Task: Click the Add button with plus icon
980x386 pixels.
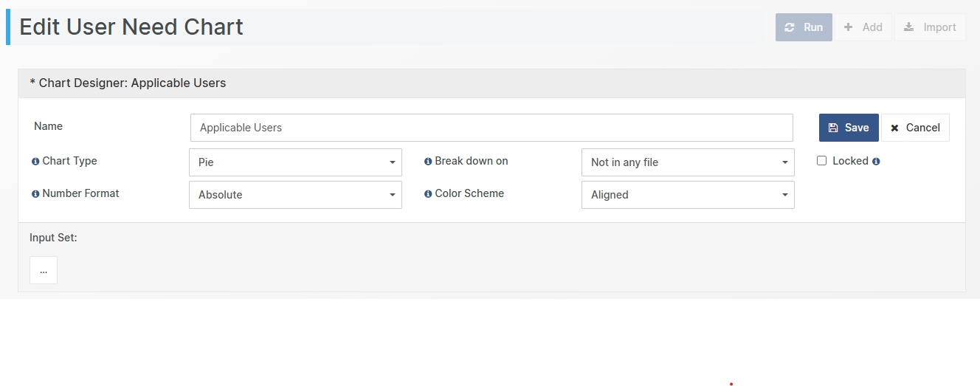Action: tap(863, 27)
